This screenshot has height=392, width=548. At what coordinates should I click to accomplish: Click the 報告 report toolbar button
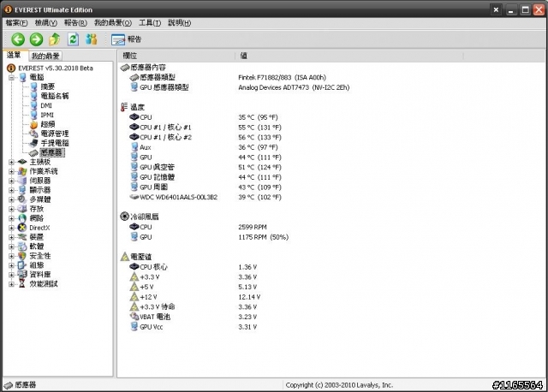(x=127, y=39)
